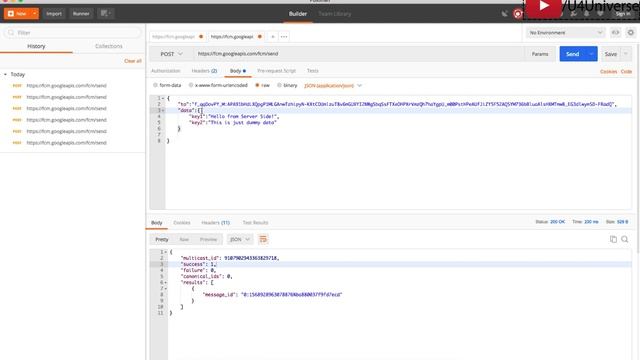Open the manage environments gear icon

(631, 32)
